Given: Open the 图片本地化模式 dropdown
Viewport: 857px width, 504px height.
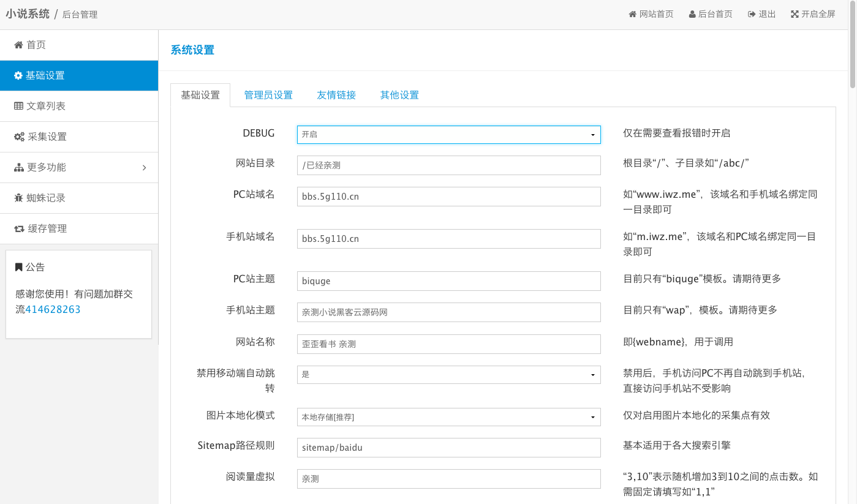Looking at the screenshot, I should pyautogui.click(x=448, y=417).
